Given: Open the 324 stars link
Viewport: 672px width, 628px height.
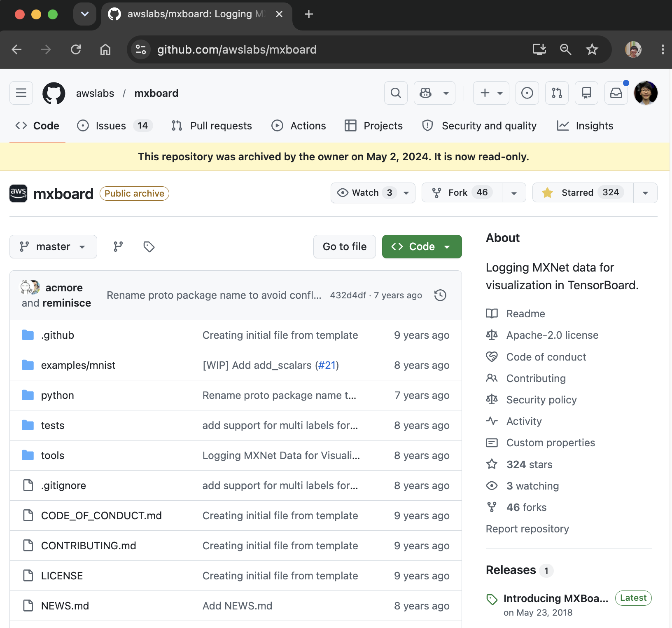Looking at the screenshot, I should pyautogui.click(x=529, y=464).
